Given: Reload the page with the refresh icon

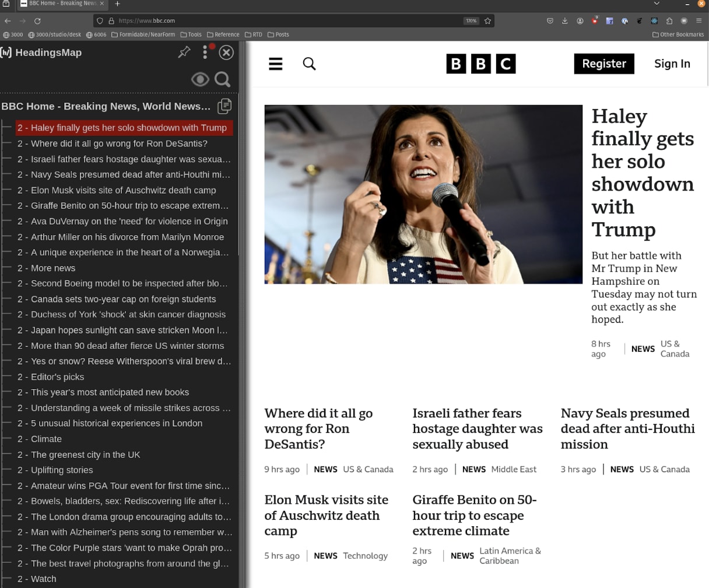Looking at the screenshot, I should click(x=37, y=20).
